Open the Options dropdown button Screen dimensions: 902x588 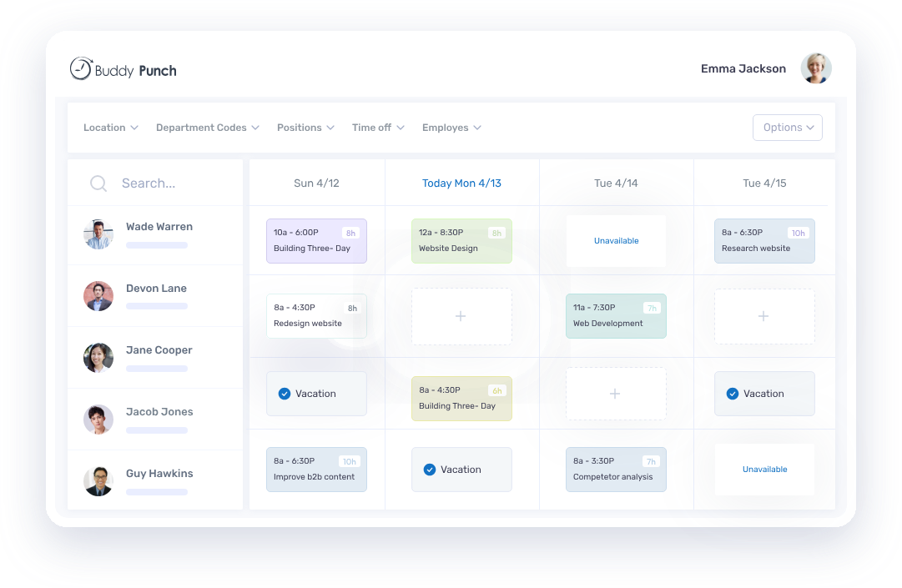click(x=788, y=128)
